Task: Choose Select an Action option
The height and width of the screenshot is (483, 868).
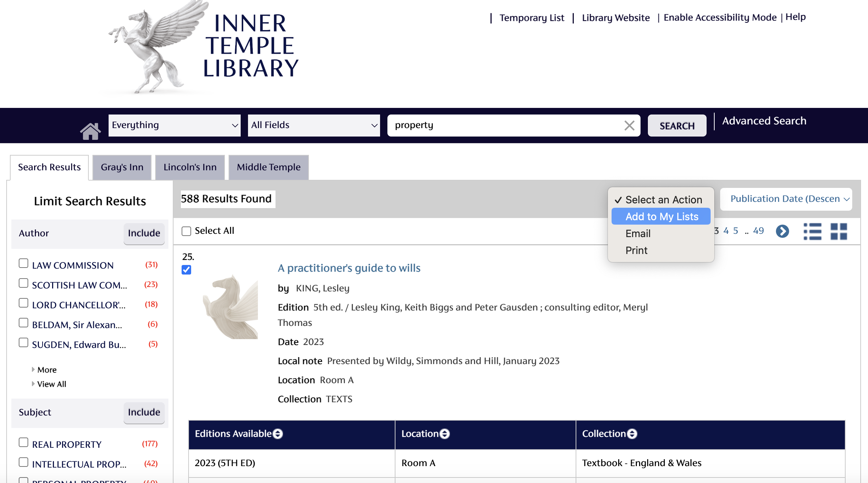Action: (x=661, y=200)
